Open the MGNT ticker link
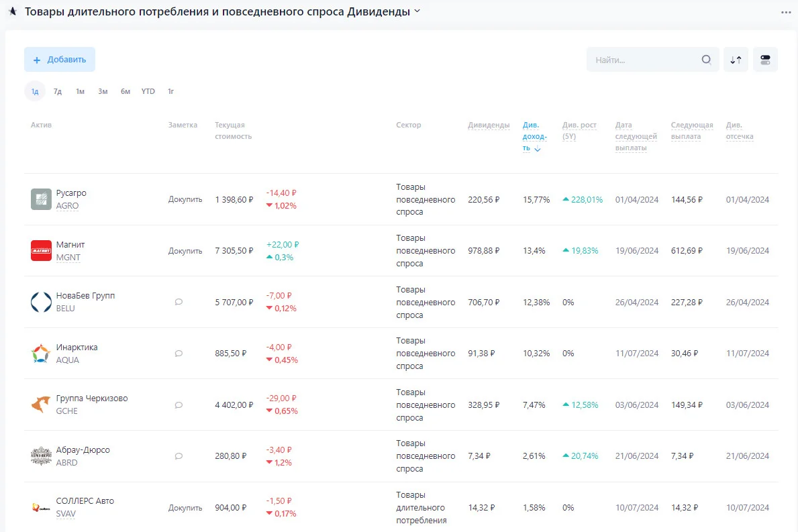798x532 pixels. click(68, 258)
